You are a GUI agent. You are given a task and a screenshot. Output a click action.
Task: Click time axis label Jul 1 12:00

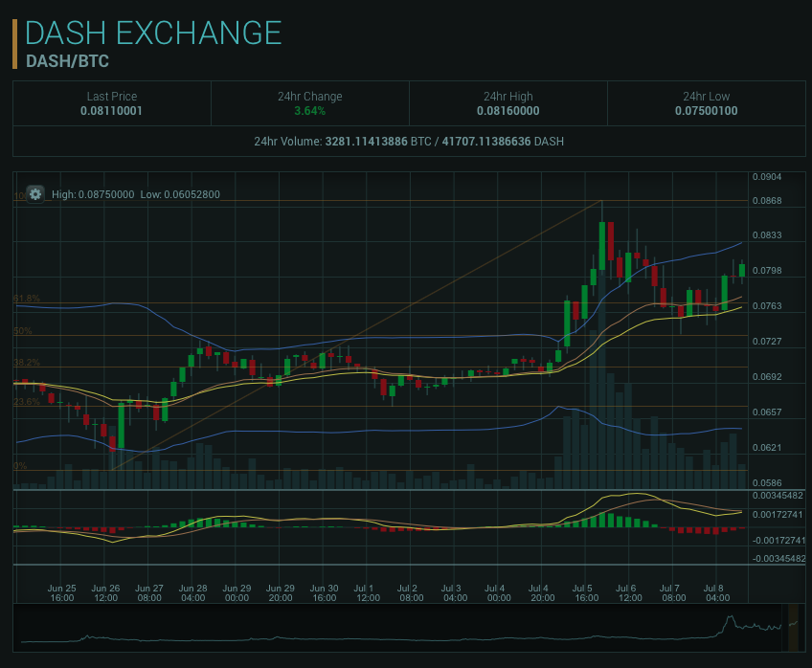point(368,593)
